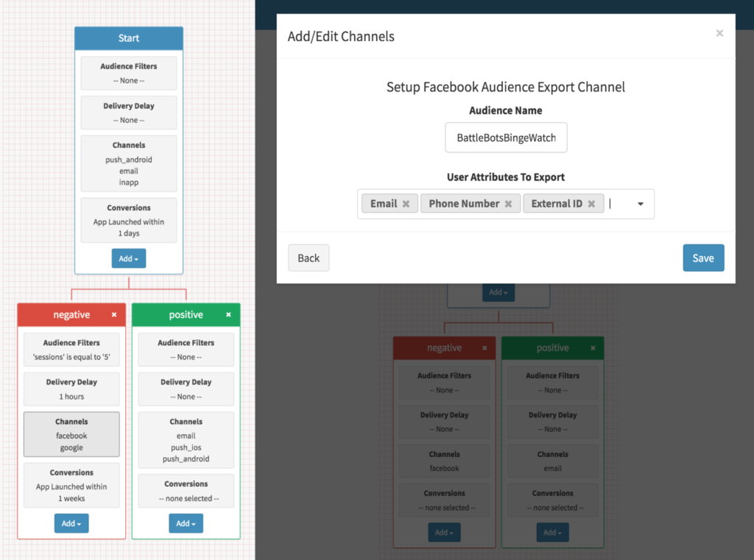The image size is (754, 560).
Task: Click dimmed positive node Conversions box
Action: (552, 500)
